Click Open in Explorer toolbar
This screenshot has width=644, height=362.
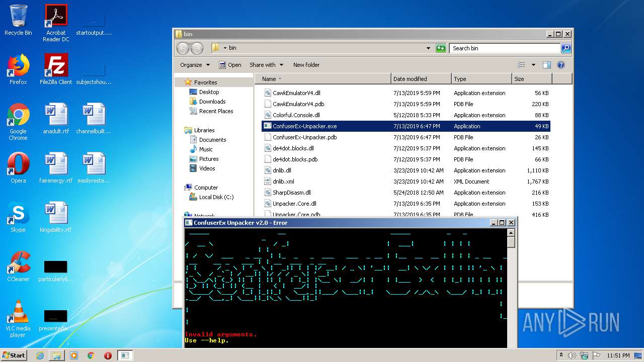pos(230,65)
